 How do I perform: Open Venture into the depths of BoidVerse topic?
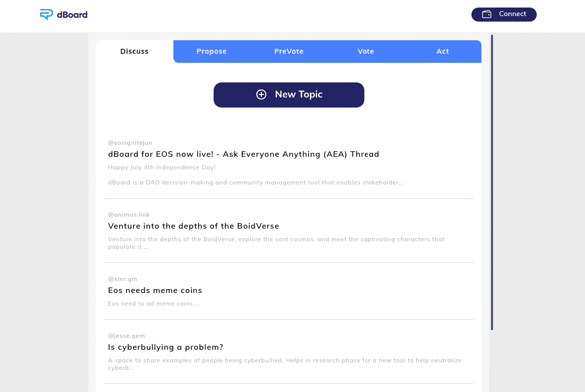(x=193, y=226)
